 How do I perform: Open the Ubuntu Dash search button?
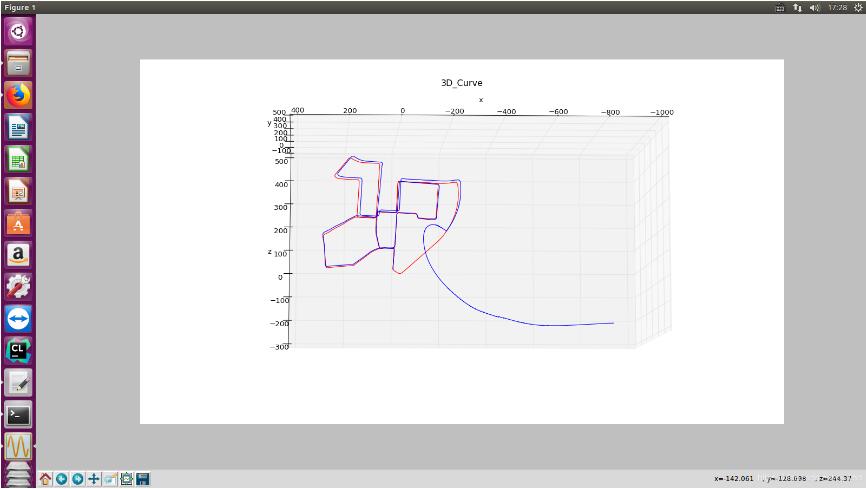[x=18, y=31]
